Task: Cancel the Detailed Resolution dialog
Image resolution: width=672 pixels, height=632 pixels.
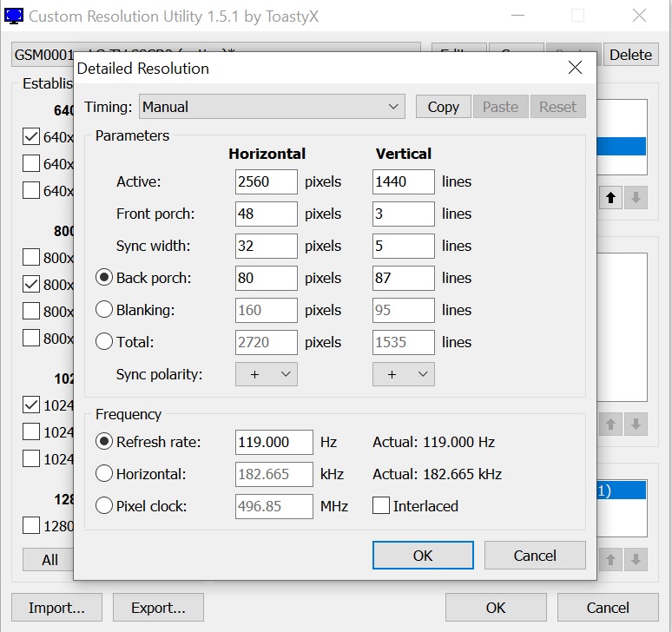Action: 535,556
